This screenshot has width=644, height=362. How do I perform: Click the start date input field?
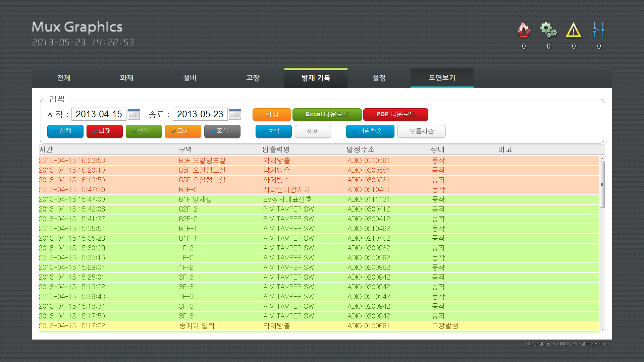click(x=99, y=114)
